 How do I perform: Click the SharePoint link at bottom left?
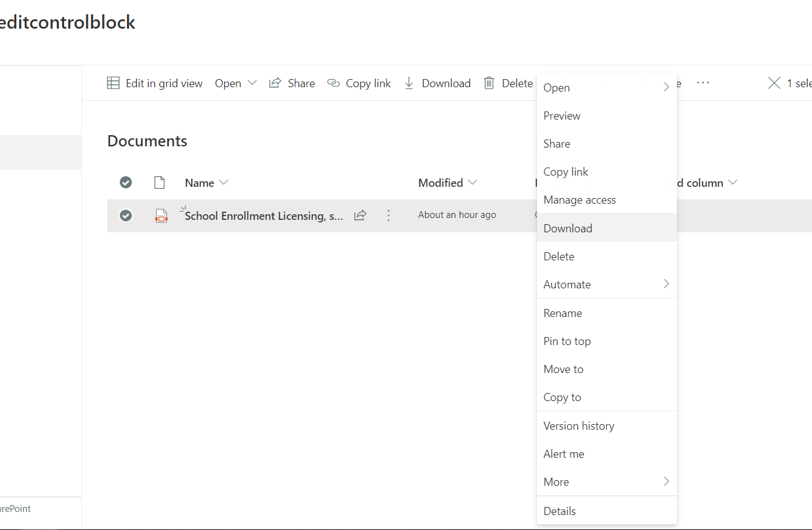coord(16,509)
